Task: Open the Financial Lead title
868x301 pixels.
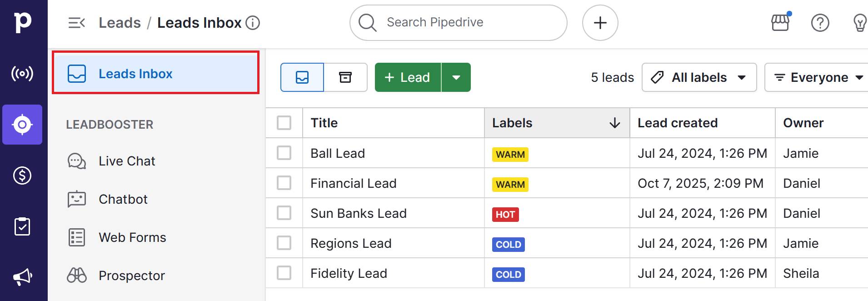Action: [354, 183]
